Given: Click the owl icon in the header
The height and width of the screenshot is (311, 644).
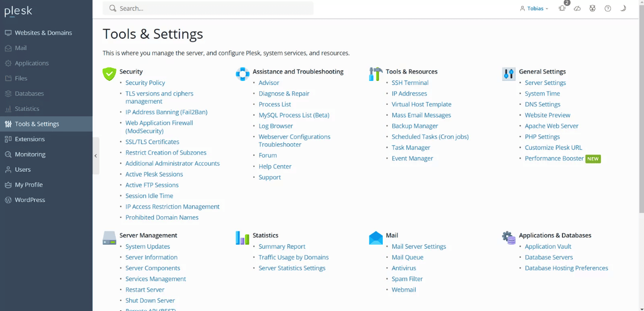Looking at the screenshot, I should pyautogui.click(x=593, y=8).
